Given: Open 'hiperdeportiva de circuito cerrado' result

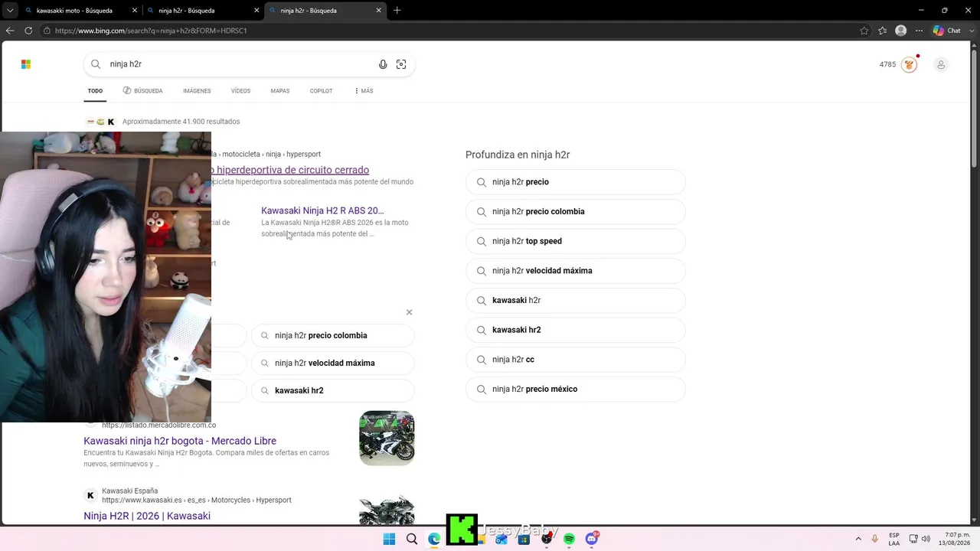Looking at the screenshot, I should [291, 170].
